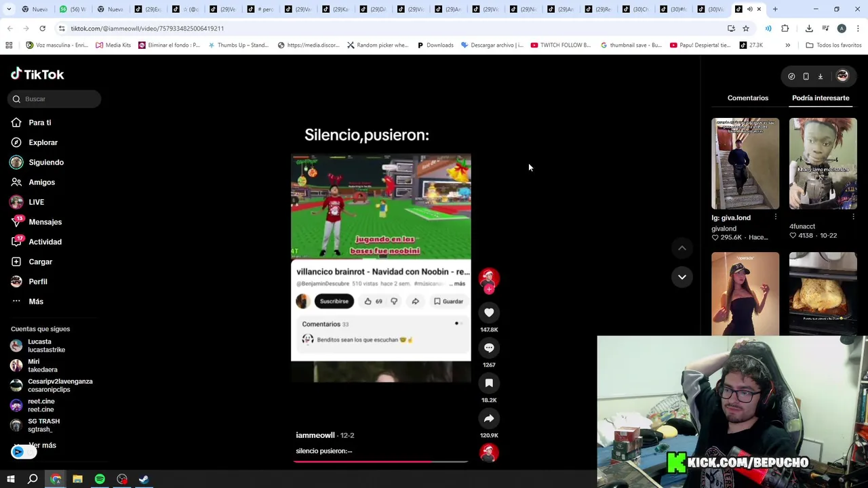Save video with bookmark icon

pos(489,383)
